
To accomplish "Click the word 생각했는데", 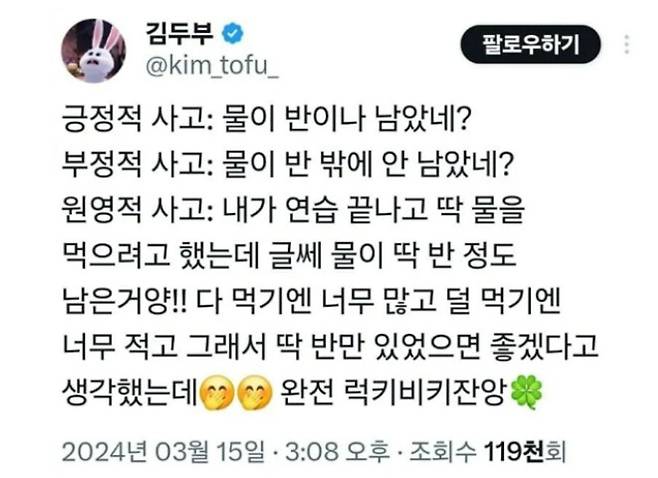I will [x=130, y=393].
